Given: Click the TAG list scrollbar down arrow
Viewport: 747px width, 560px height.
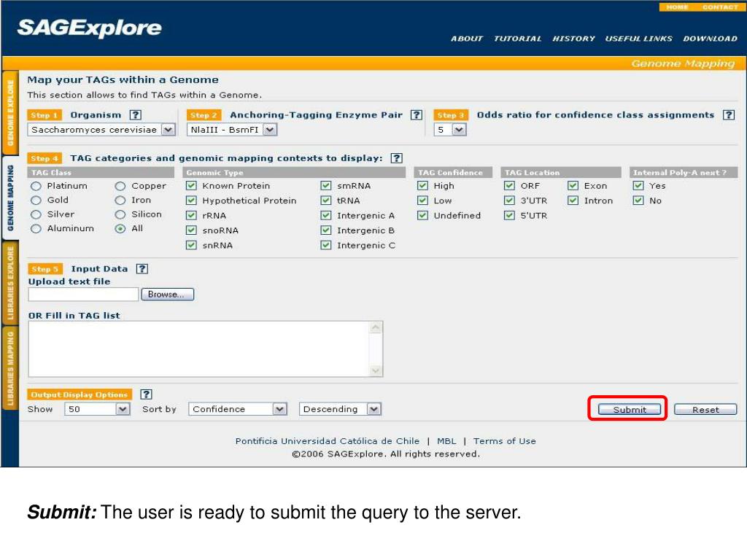Looking at the screenshot, I should (x=376, y=371).
